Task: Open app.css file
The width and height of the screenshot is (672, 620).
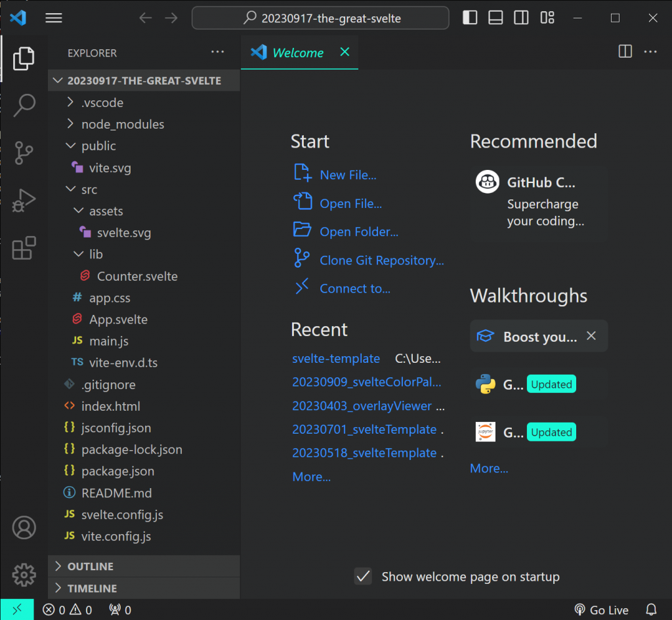Action: tap(144, 298)
